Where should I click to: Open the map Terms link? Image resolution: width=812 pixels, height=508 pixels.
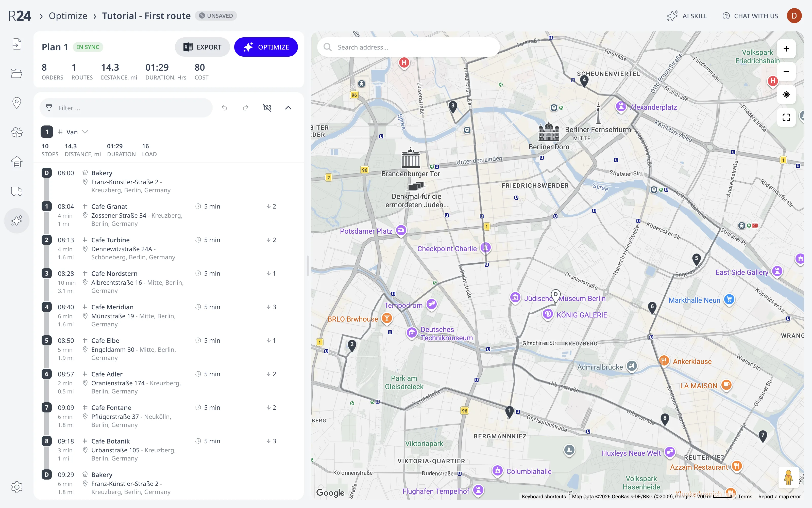click(745, 497)
